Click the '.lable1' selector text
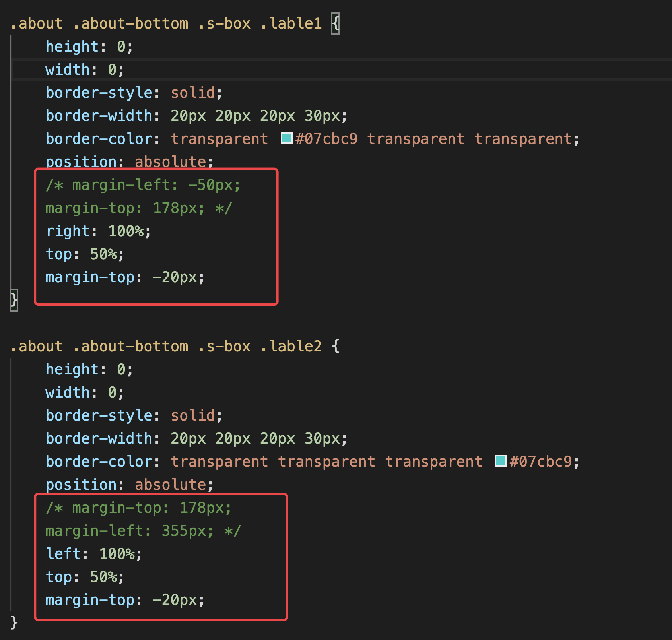This screenshot has height=640, width=672. tap(291, 23)
